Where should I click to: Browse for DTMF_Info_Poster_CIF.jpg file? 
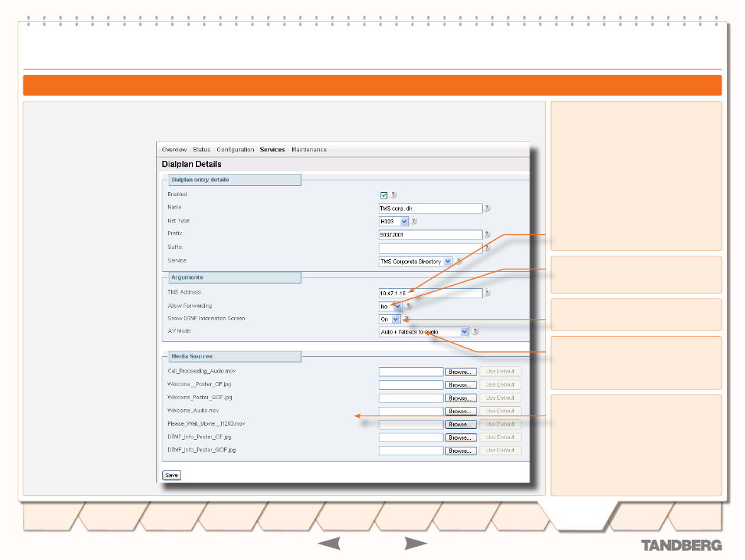pyautogui.click(x=461, y=437)
